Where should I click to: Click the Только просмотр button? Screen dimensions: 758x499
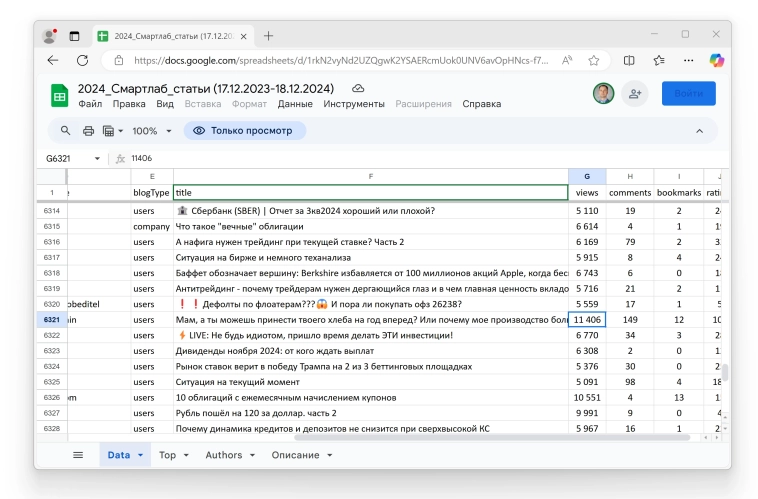(x=245, y=131)
